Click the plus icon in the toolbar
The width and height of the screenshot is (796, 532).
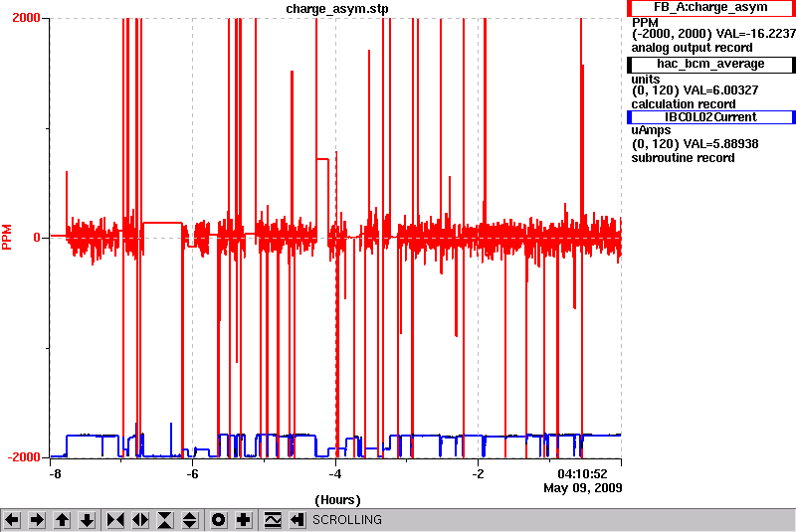tap(244, 520)
